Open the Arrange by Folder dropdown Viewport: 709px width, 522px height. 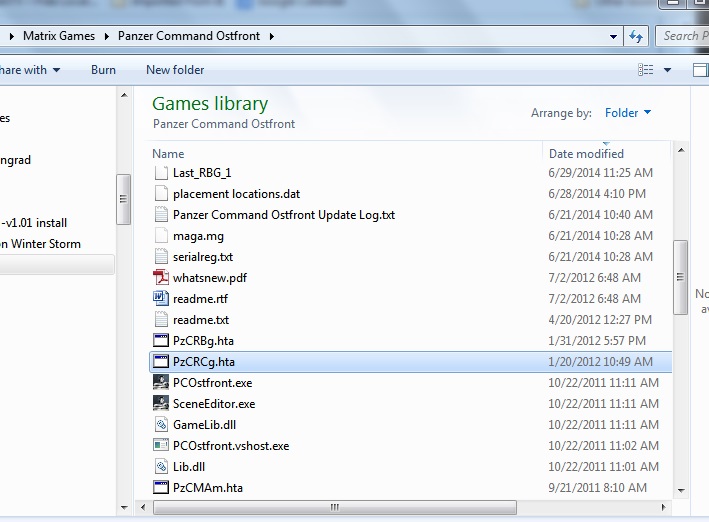(x=628, y=113)
